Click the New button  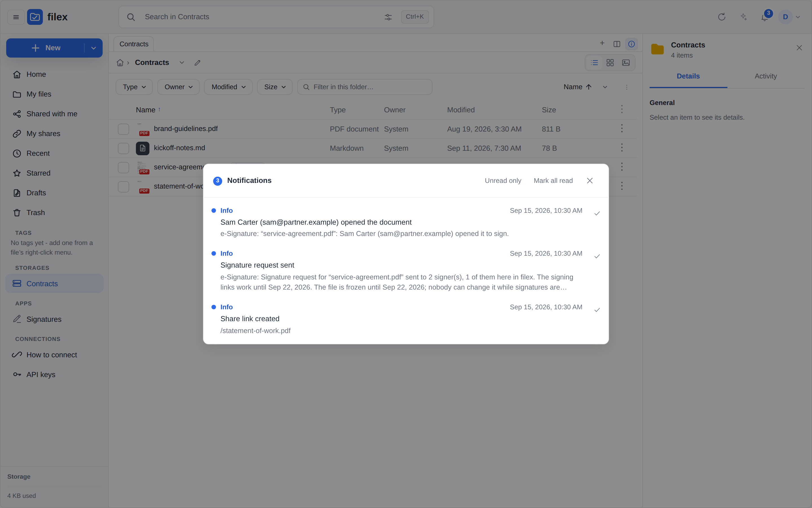(45, 48)
